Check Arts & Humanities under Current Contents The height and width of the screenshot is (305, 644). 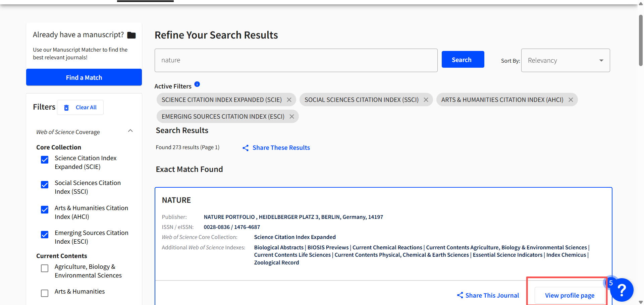point(45,293)
